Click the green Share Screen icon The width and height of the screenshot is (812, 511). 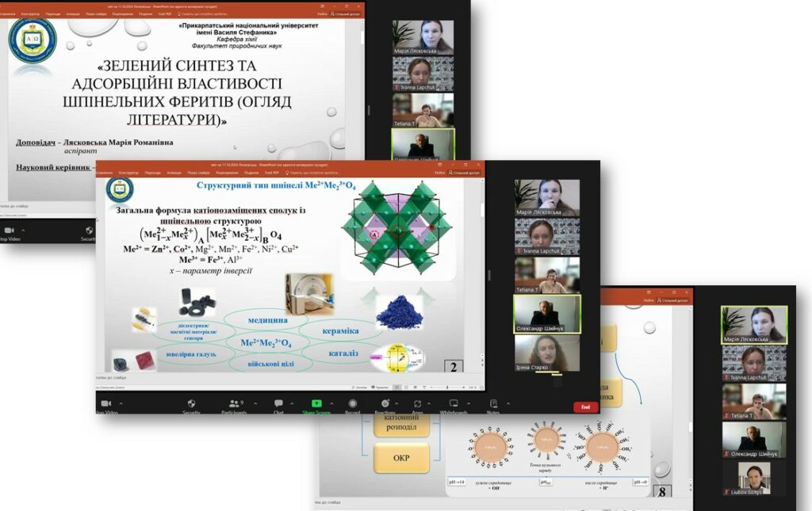(x=316, y=403)
